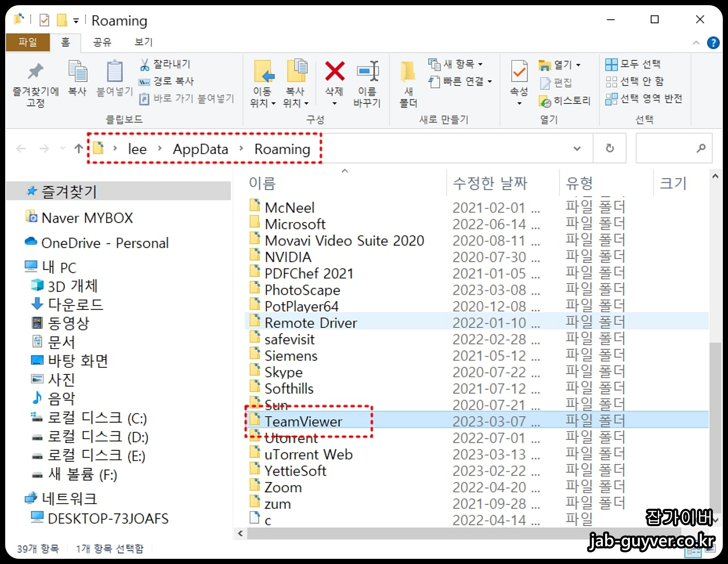This screenshot has width=728, height=564.
Task: Expand address bar history dropdown
Action: (x=576, y=149)
